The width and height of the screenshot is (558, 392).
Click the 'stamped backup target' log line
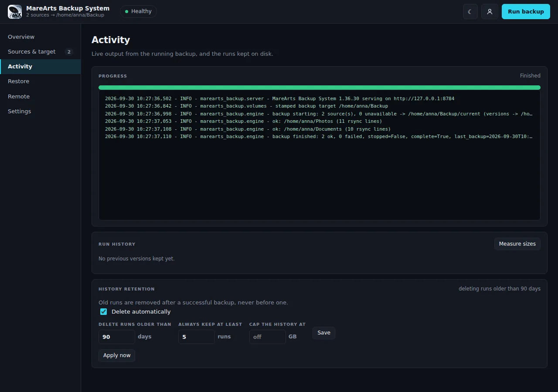pyautogui.click(x=246, y=106)
